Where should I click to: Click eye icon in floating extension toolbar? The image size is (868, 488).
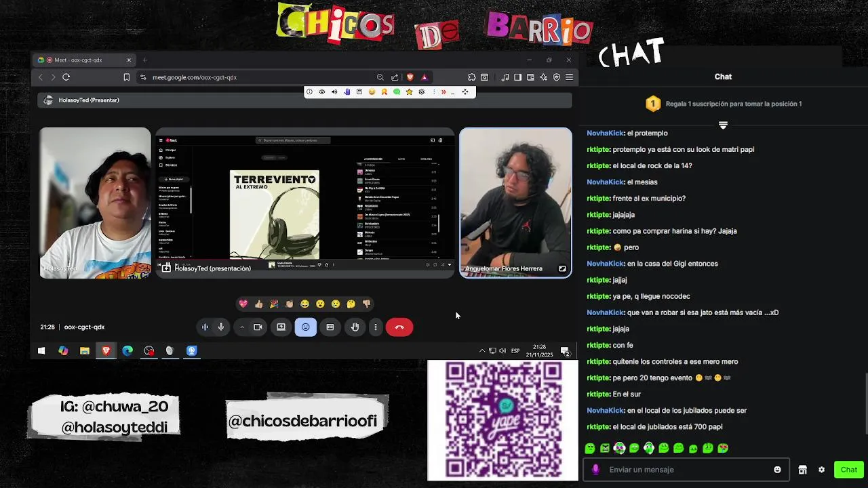click(x=321, y=91)
